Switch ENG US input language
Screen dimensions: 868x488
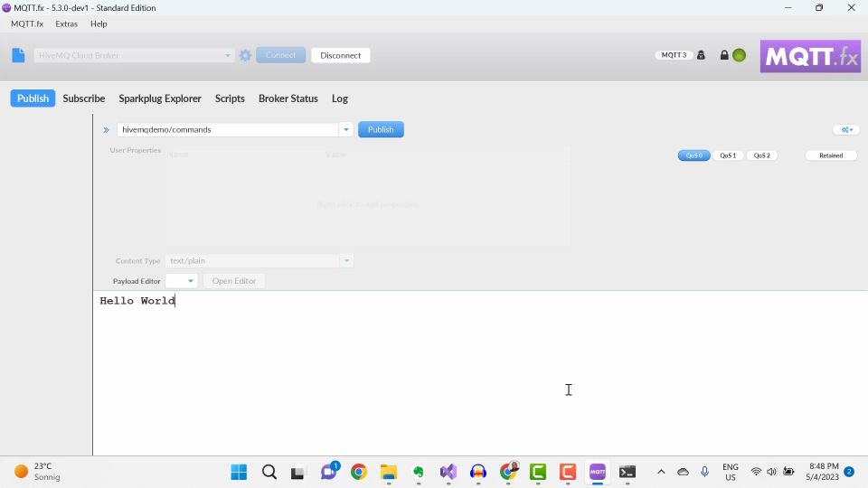pyautogui.click(x=731, y=472)
